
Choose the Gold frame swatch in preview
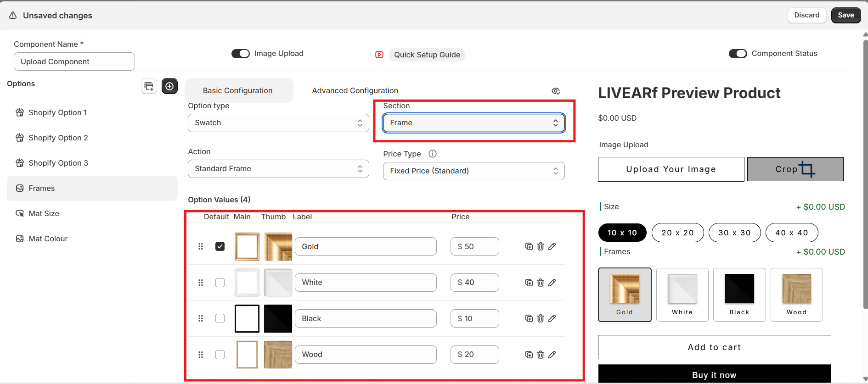coord(625,295)
